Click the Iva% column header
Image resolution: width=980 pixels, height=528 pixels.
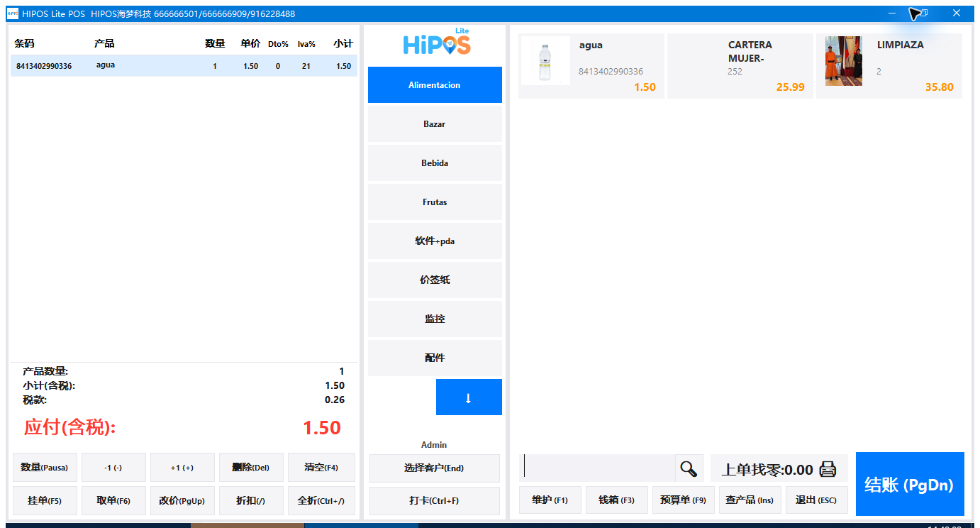306,44
